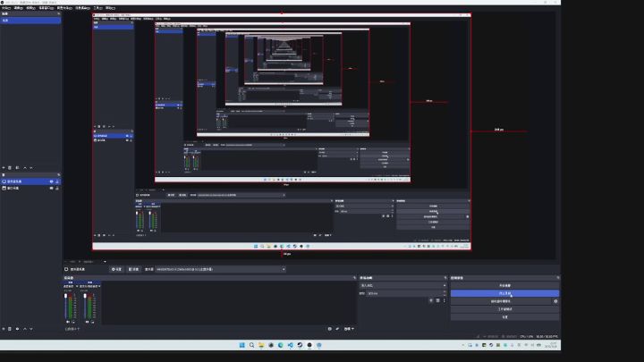This screenshot has height=362, width=644.
Task: Click the Start Streaming button
Action: pyautogui.click(x=504, y=285)
